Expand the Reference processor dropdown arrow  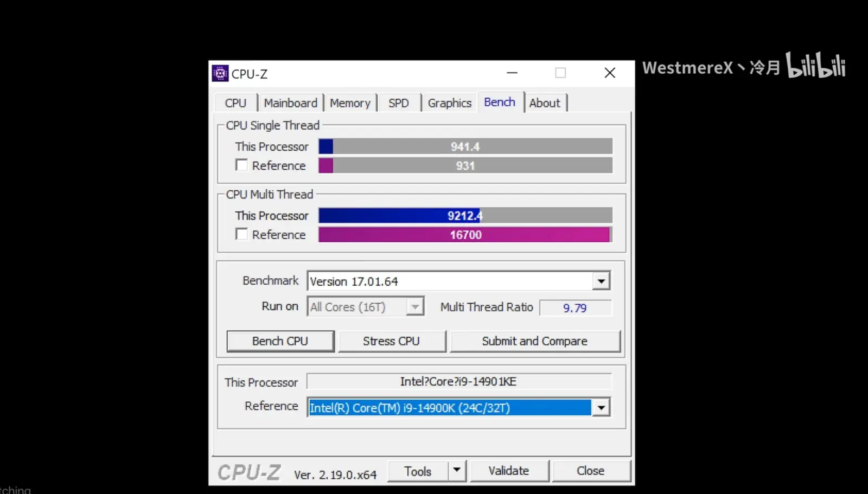601,408
